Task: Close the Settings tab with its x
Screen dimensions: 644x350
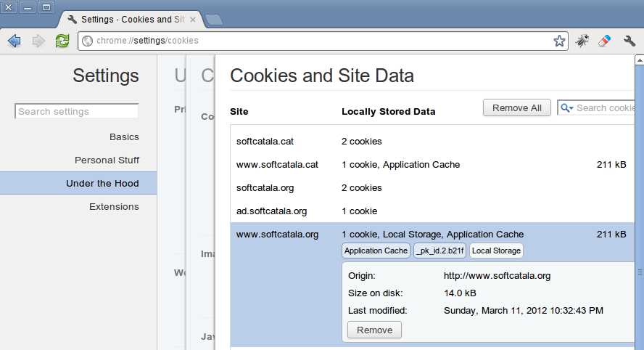Action: 193,20
